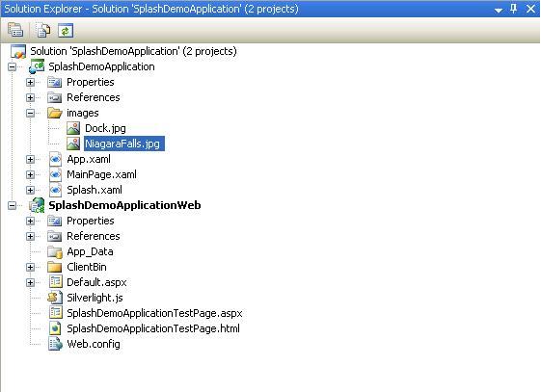Screen dimensions: 541x392
Task: Click the image icon of Dock.jpg
Action: tap(73, 128)
